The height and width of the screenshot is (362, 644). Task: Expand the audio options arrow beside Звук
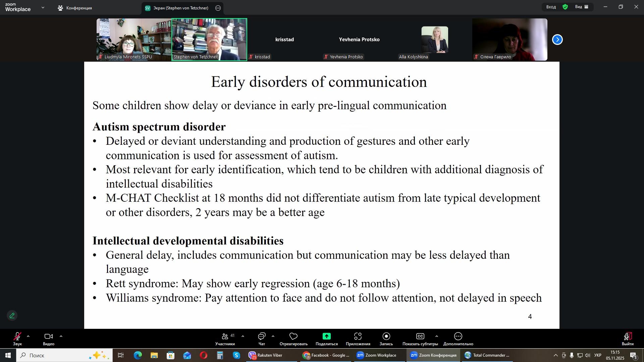point(28,337)
